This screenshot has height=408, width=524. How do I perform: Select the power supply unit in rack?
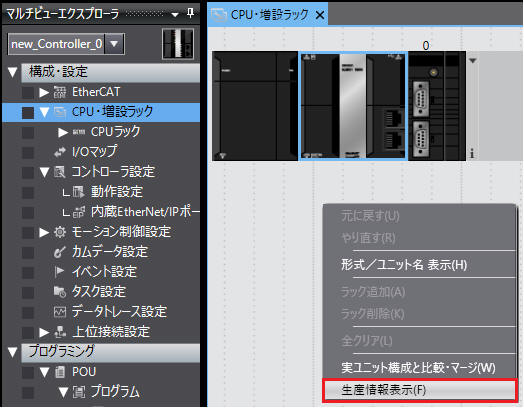(255, 106)
